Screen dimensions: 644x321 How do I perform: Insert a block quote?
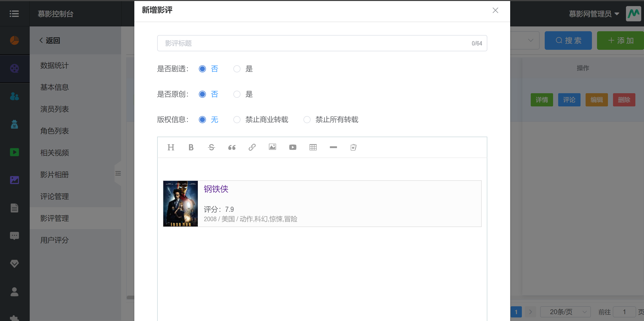(232, 147)
